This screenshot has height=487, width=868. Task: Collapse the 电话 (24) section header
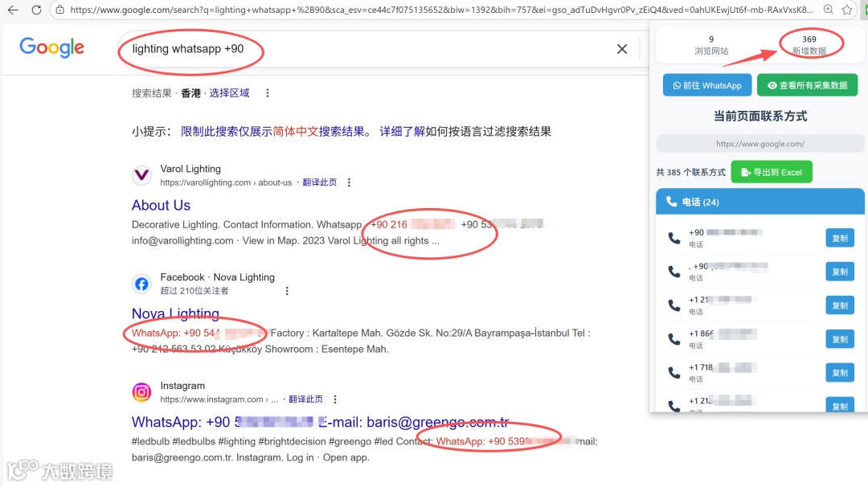[760, 202]
